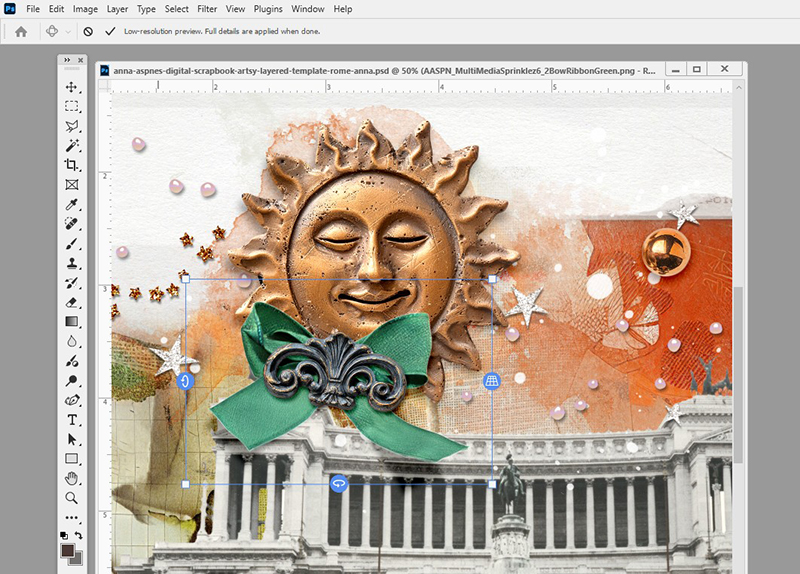This screenshot has width=800, height=574.
Task: Select the Blur tool
Action: point(71,341)
